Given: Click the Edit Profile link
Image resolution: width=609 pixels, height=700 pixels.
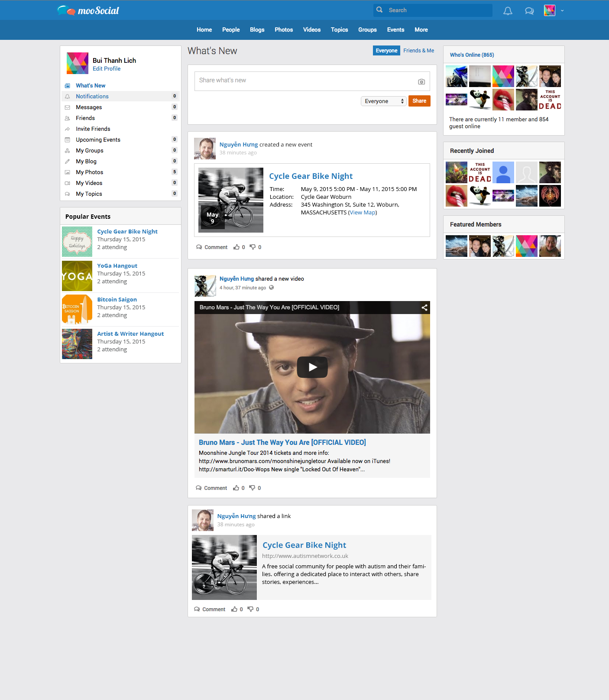Looking at the screenshot, I should 107,68.
